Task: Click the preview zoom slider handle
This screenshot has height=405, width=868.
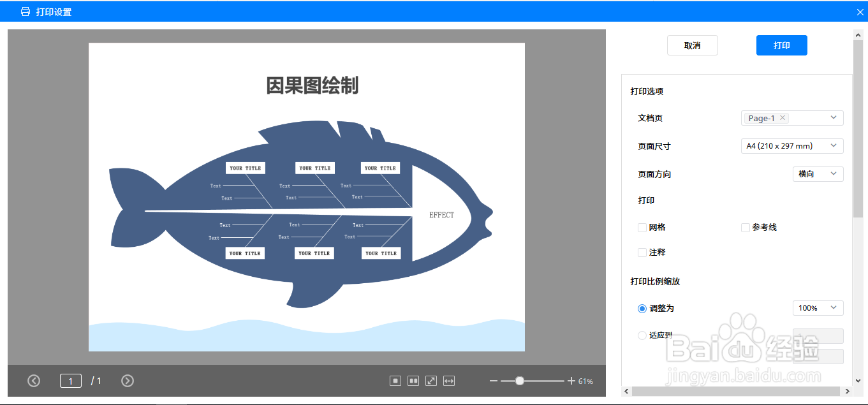Action: (x=520, y=381)
